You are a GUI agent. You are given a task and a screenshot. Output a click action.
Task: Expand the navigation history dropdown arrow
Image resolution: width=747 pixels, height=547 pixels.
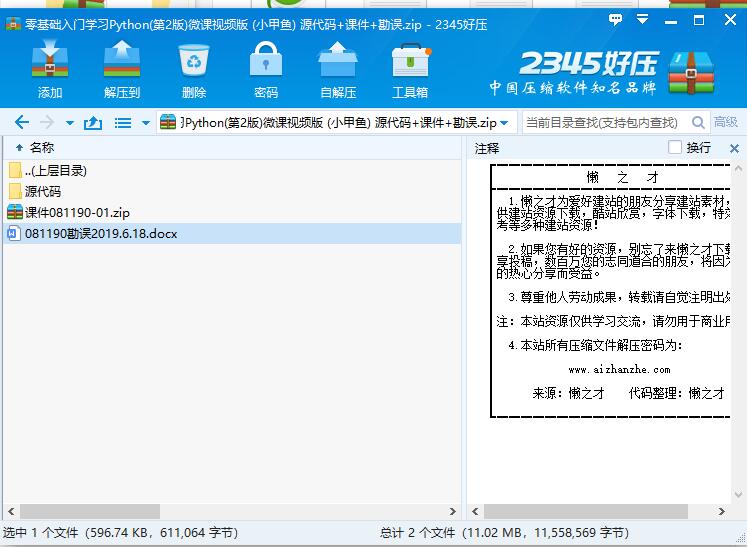[70, 123]
